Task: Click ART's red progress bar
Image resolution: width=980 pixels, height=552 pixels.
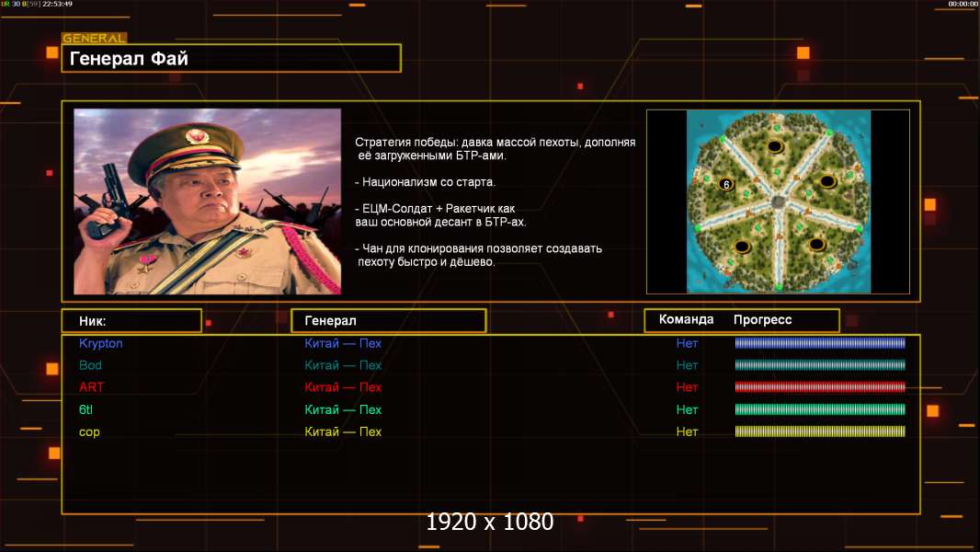Action: point(820,387)
